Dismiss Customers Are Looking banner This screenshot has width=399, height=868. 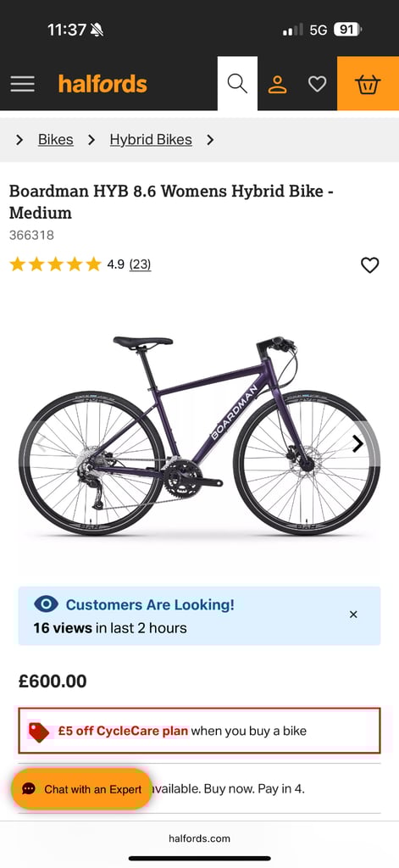point(353,615)
